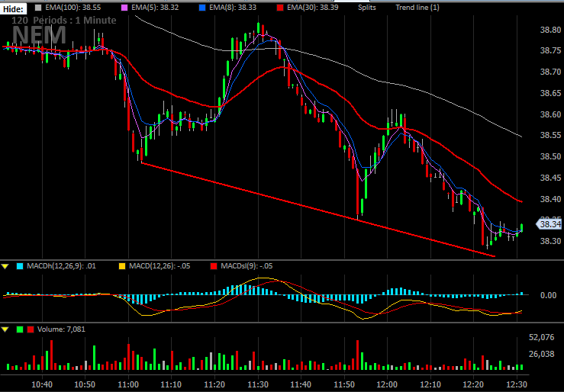Click the pink EMA(5) color swatch
This screenshot has height=392, width=564.
point(124,7)
